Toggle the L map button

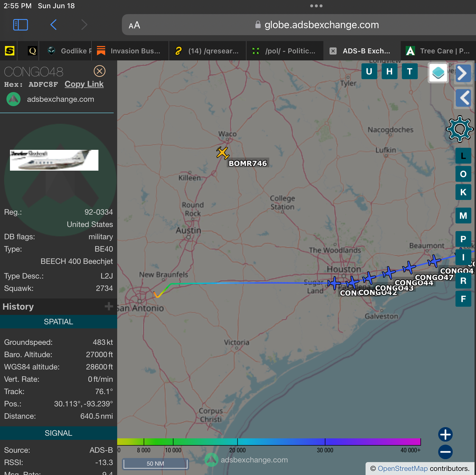point(463,156)
